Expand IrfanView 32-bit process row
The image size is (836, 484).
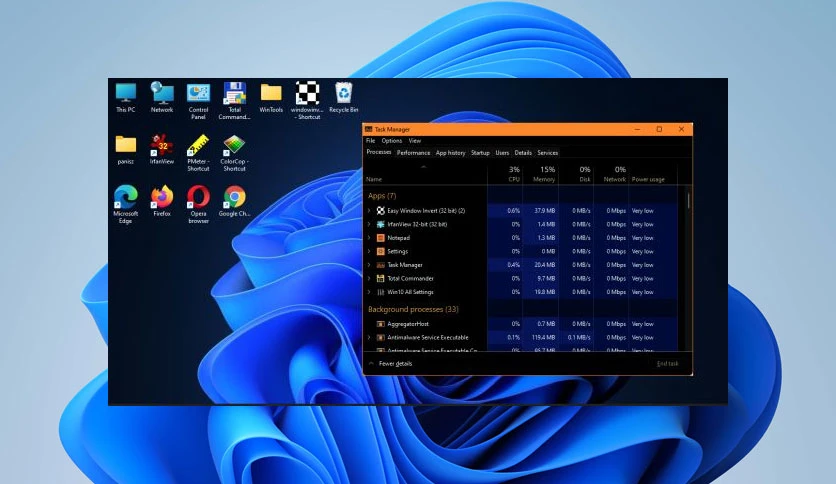click(369, 224)
